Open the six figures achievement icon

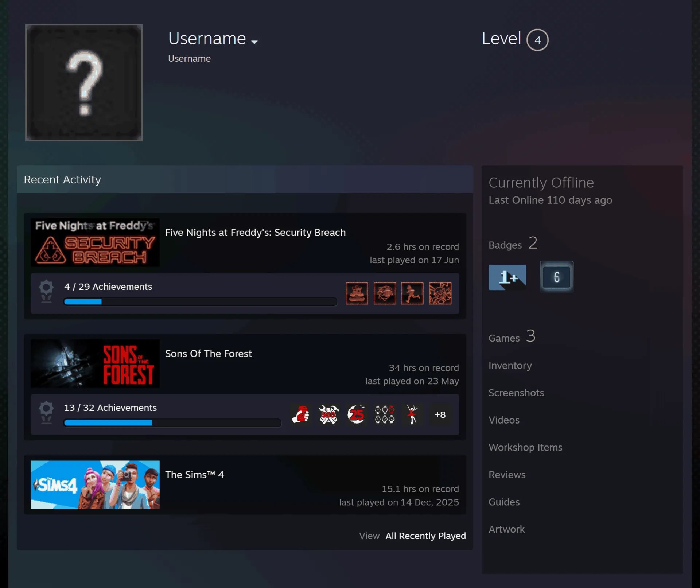pyautogui.click(x=385, y=414)
